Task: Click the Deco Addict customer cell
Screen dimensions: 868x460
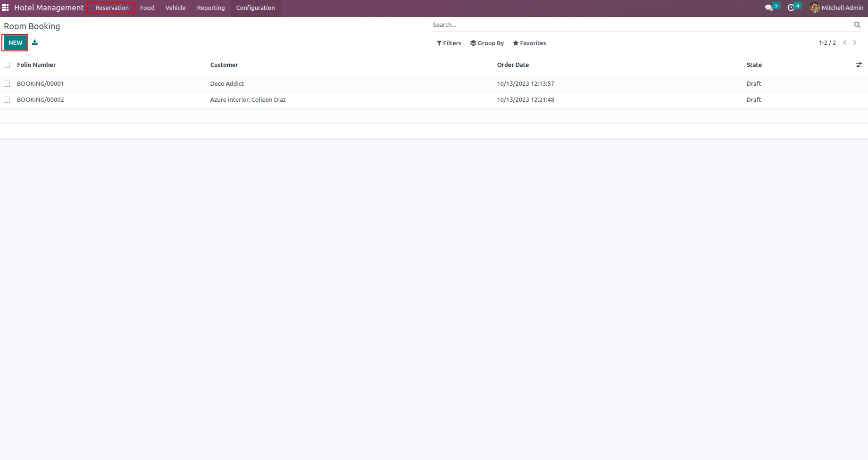Action: (227, 84)
